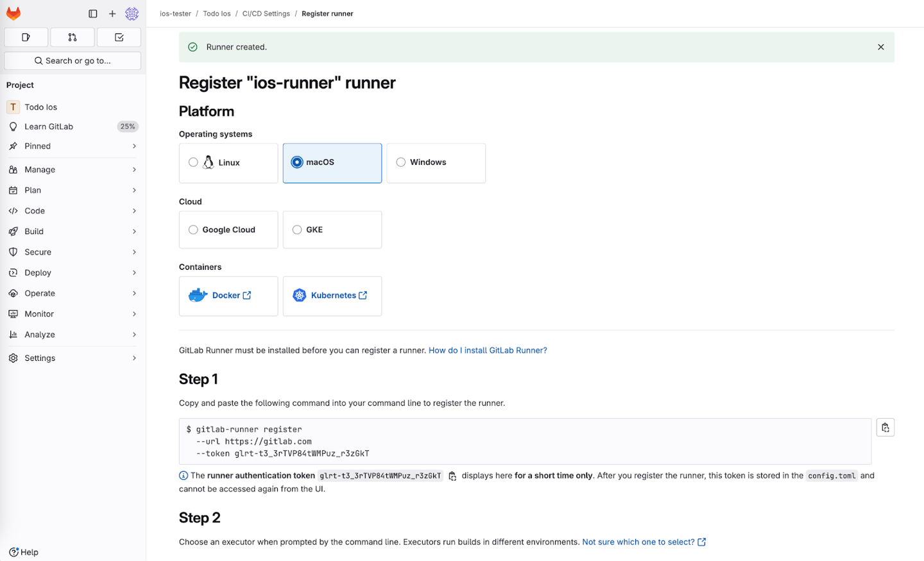Open the Docker container link

(x=232, y=296)
